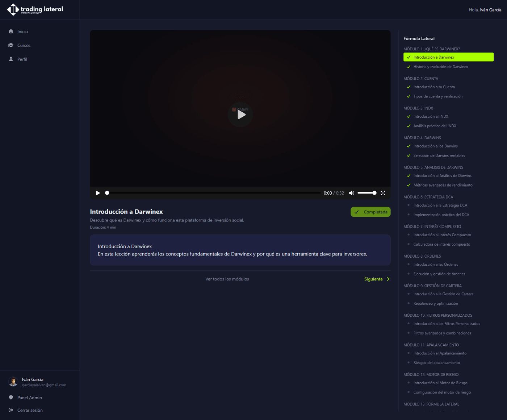Viewport: 507px width, 420px height.
Task: Click the Fórmula Lateral course title
Action: coord(419,38)
